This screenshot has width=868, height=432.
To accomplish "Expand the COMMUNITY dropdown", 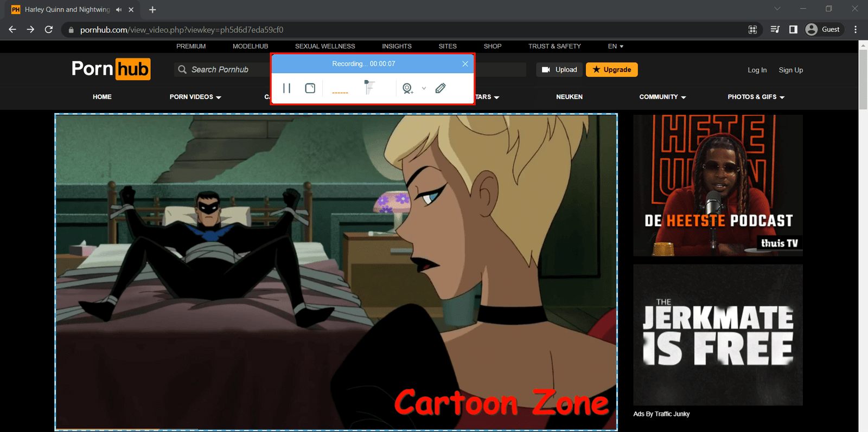I will click(x=662, y=97).
